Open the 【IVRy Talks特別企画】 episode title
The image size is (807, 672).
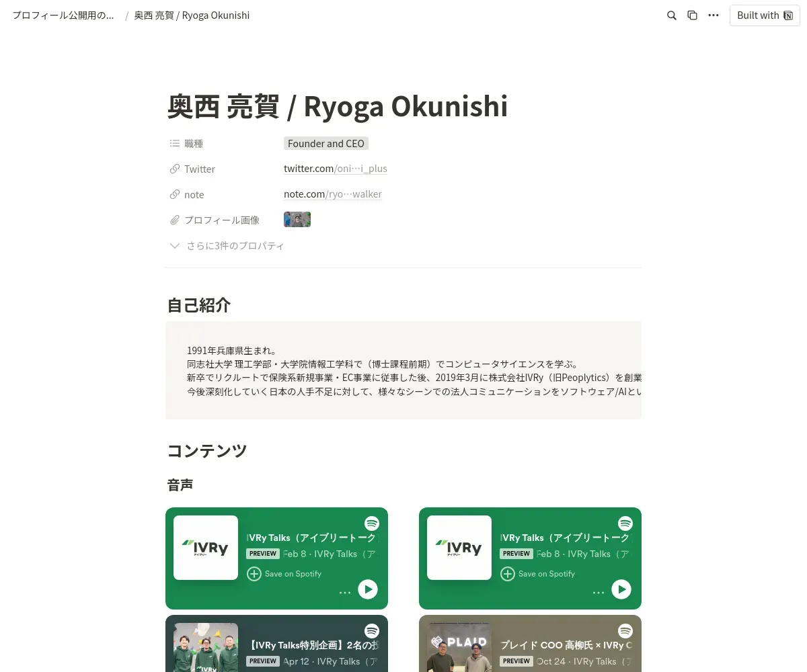[312, 645]
